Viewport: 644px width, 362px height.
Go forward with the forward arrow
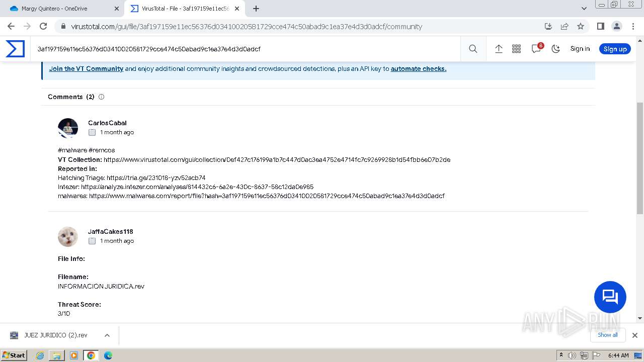tap(27, 26)
